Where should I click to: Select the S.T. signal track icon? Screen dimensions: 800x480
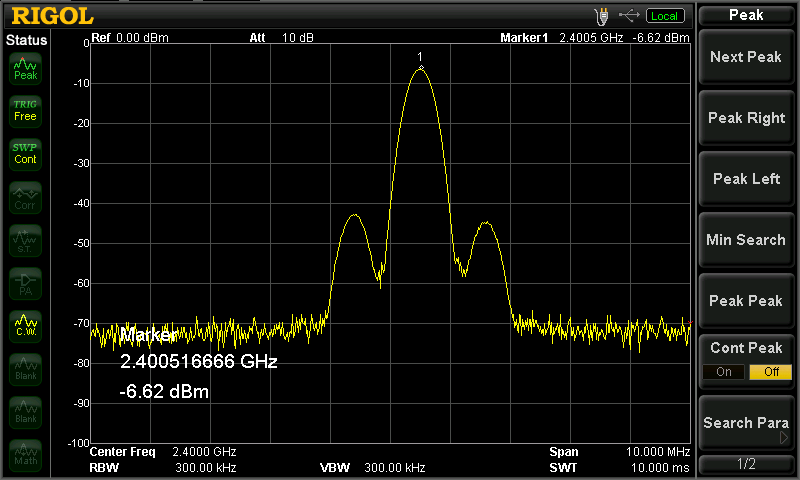point(26,240)
